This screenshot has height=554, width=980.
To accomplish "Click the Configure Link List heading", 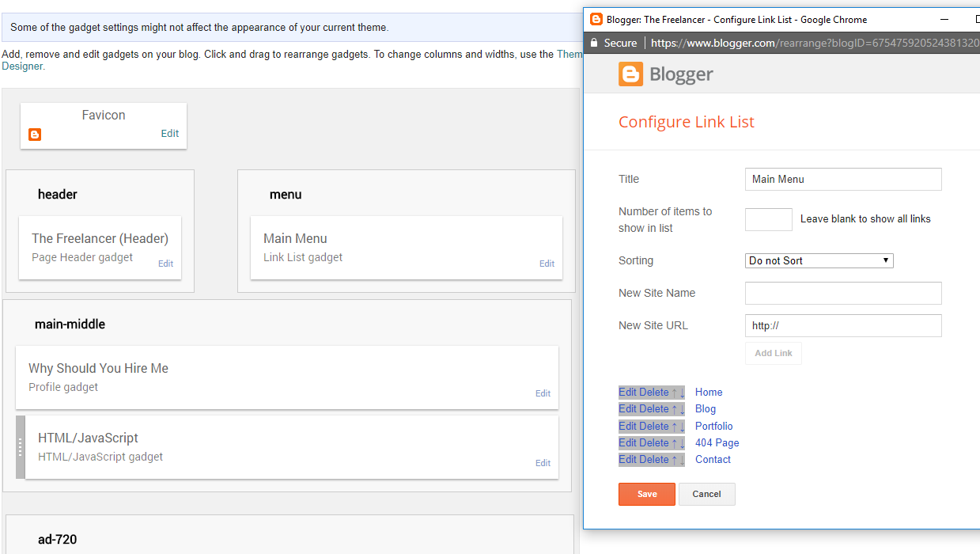I will pos(687,122).
